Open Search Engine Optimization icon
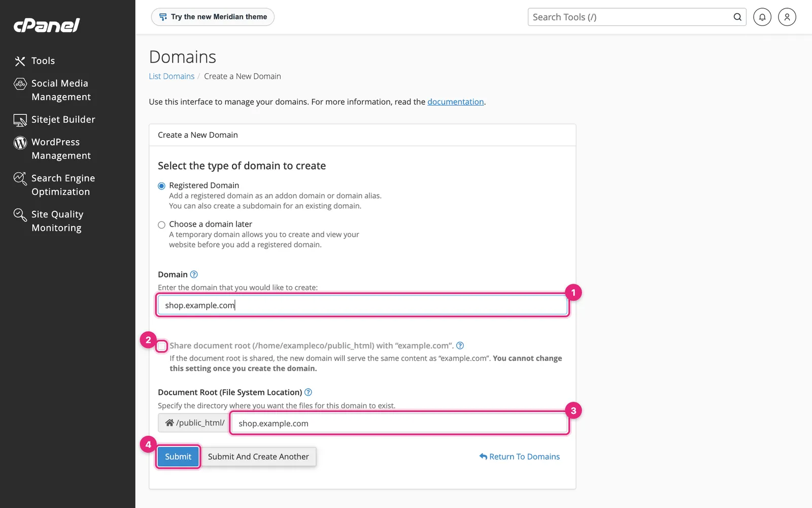The width and height of the screenshot is (812, 508). coord(20,179)
